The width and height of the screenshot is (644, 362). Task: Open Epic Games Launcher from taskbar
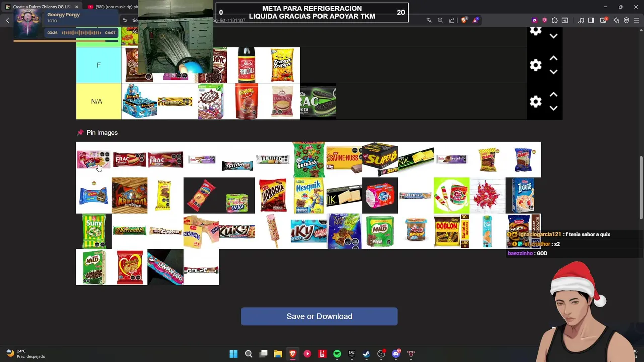click(352, 354)
